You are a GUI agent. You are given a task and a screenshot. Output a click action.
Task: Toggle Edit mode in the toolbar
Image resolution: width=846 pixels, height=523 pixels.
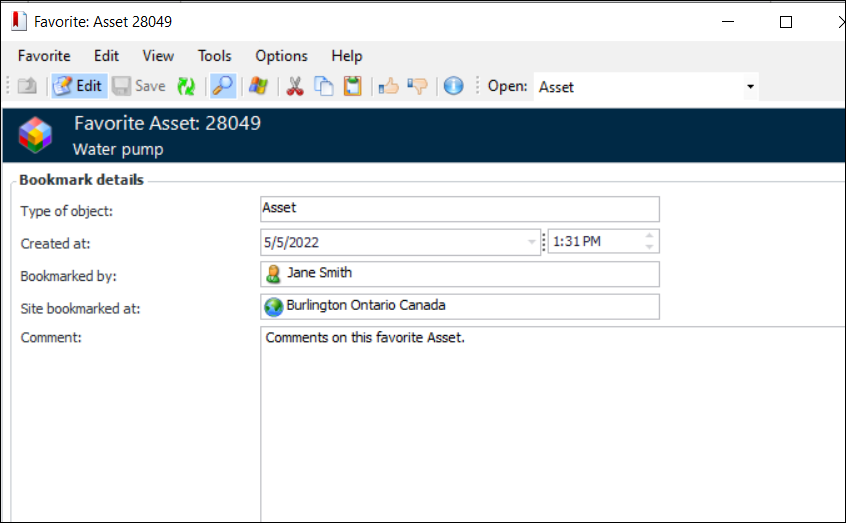pyautogui.click(x=78, y=86)
